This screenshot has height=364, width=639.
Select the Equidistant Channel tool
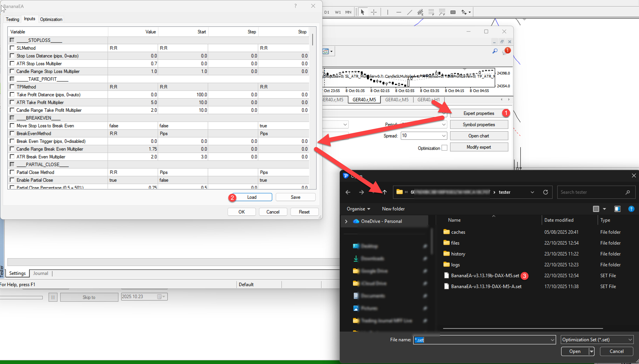(x=420, y=12)
